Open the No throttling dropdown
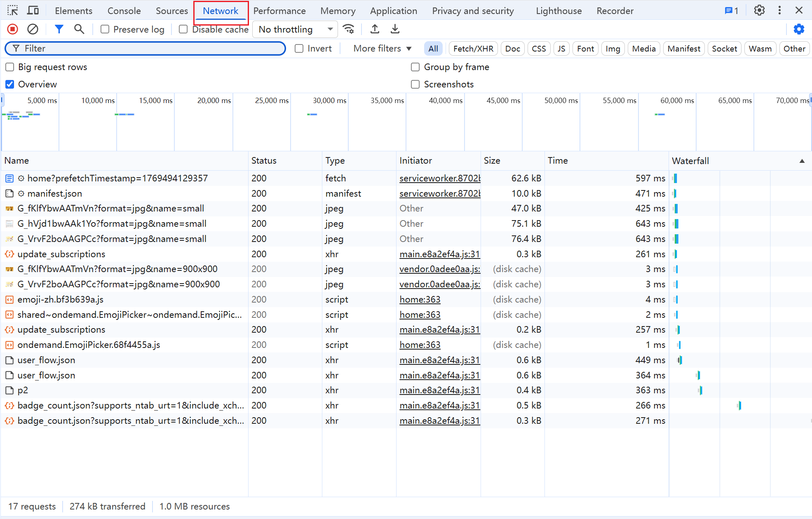 coord(295,29)
